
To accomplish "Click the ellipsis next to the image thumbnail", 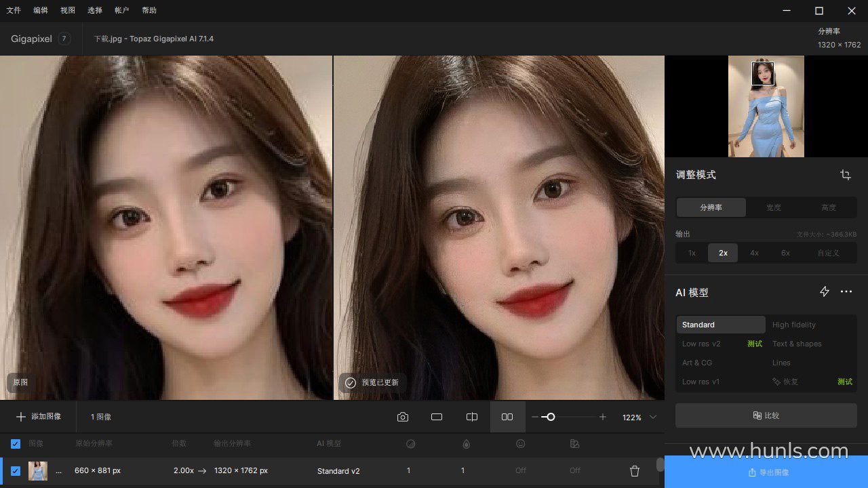I will (58, 470).
